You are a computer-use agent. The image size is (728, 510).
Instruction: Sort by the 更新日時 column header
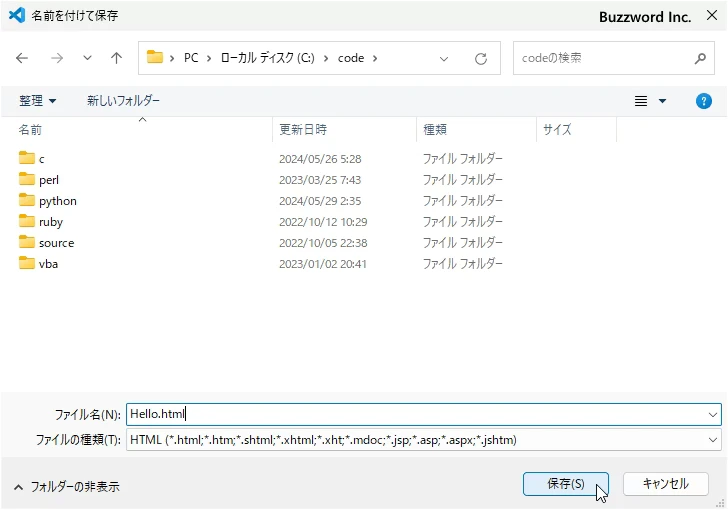click(344, 130)
